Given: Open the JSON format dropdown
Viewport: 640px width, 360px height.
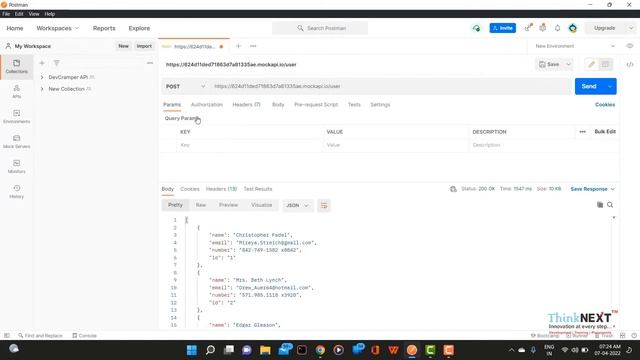Looking at the screenshot, I should (x=297, y=205).
